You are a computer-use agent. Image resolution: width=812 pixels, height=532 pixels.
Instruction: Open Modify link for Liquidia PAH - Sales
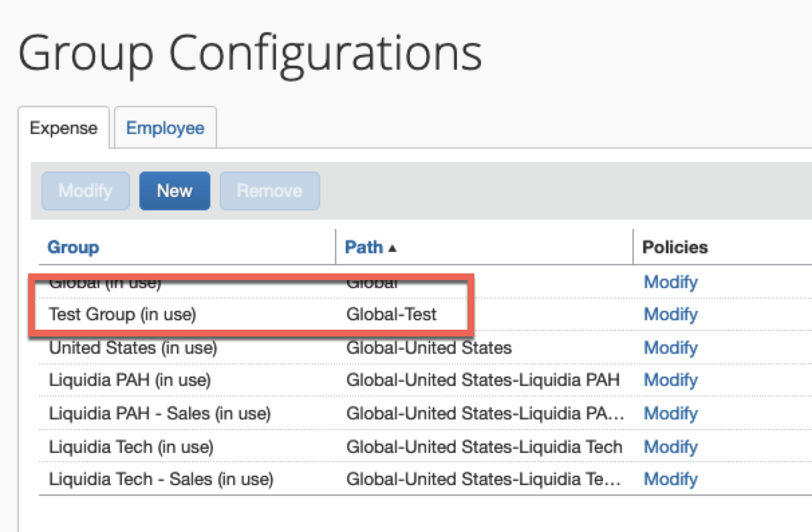tap(671, 413)
